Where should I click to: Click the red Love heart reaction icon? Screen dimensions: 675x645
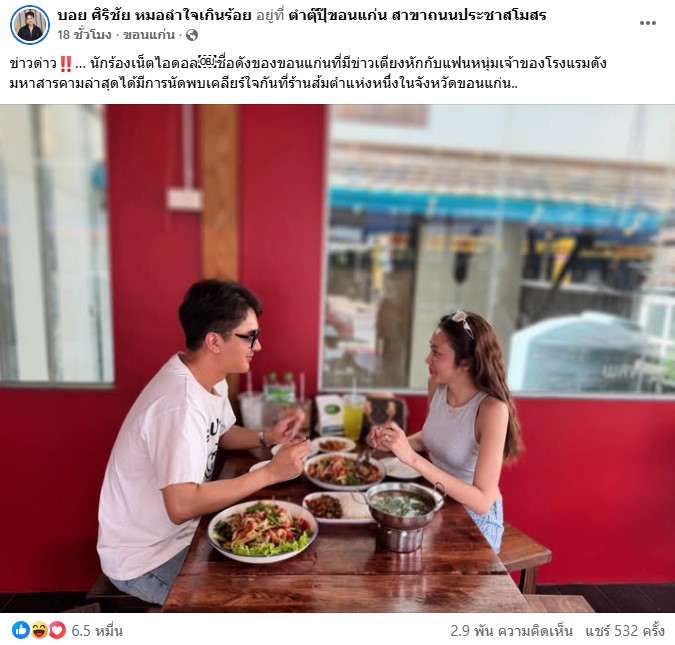click(x=57, y=631)
